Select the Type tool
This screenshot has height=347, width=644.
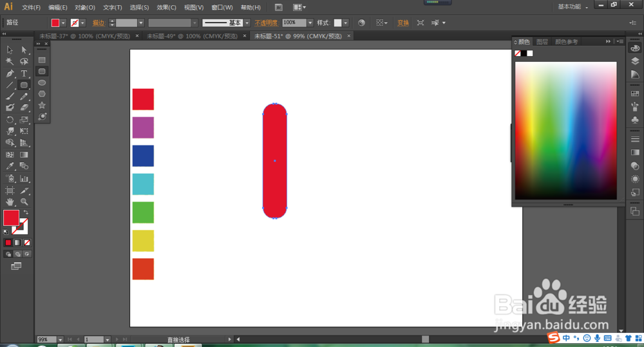[x=24, y=73]
